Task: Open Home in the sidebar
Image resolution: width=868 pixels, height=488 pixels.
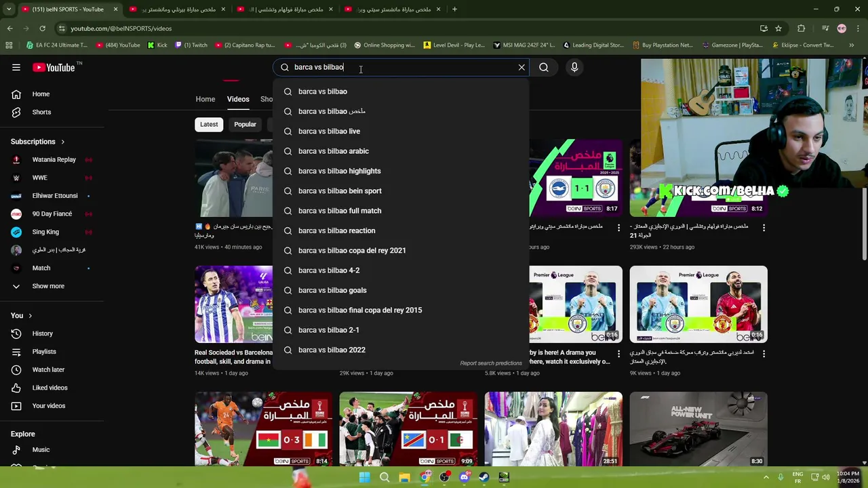Action: [x=52, y=94]
